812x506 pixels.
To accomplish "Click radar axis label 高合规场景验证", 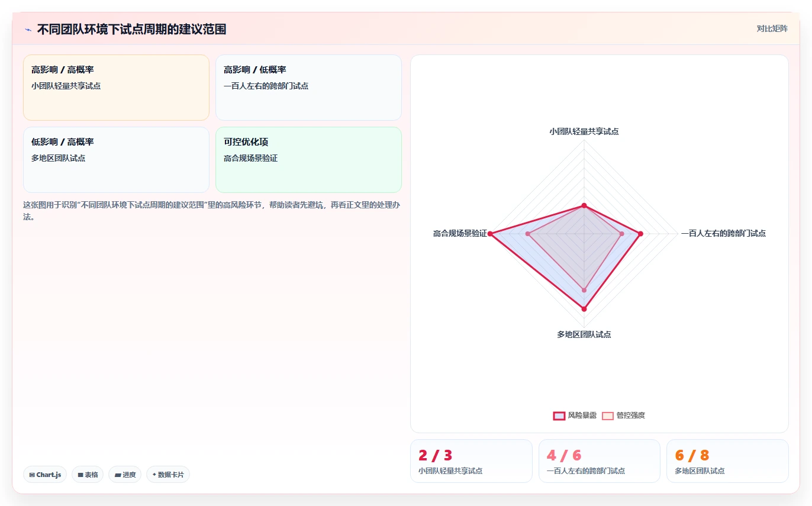I will pyautogui.click(x=460, y=233).
